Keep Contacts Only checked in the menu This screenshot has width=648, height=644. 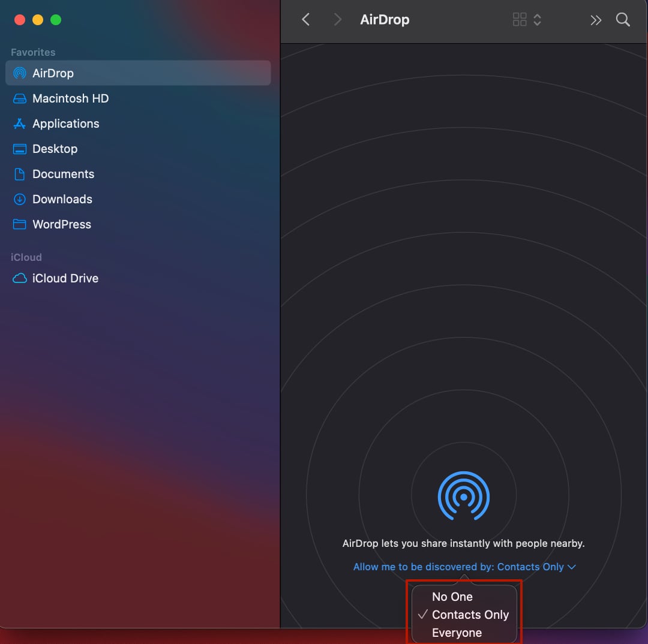pyautogui.click(x=471, y=614)
